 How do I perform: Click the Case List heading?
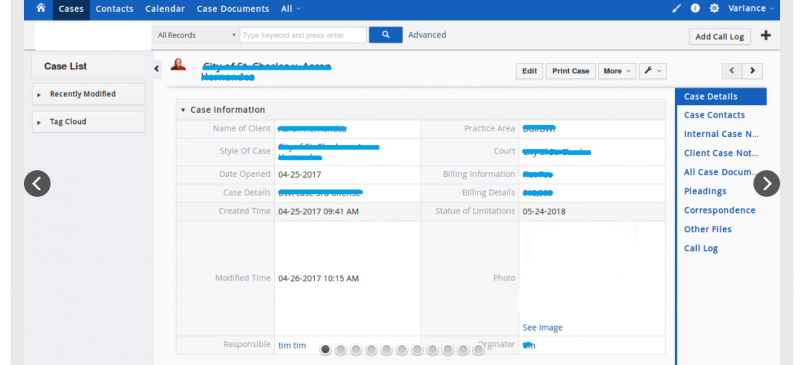point(65,66)
